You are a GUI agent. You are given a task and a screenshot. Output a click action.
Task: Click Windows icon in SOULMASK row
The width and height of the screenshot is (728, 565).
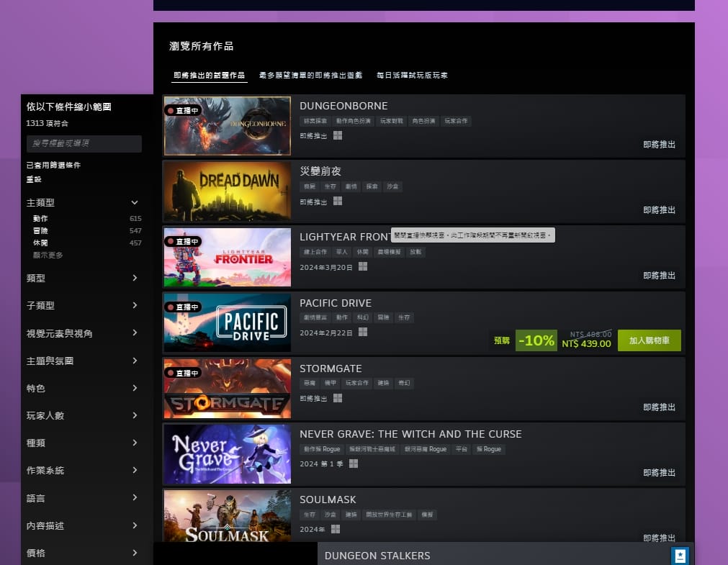pyautogui.click(x=336, y=529)
